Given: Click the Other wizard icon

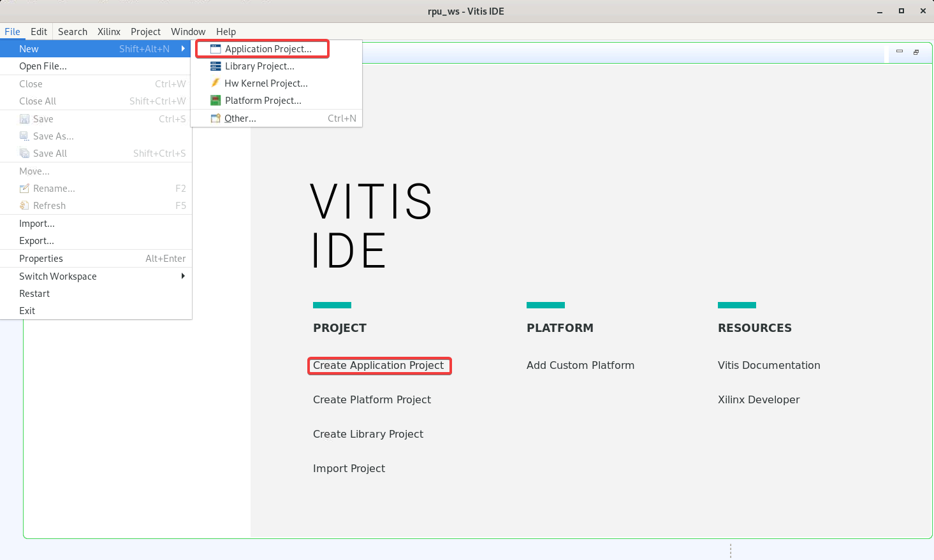Looking at the screenshot, I should click(215, 118).
